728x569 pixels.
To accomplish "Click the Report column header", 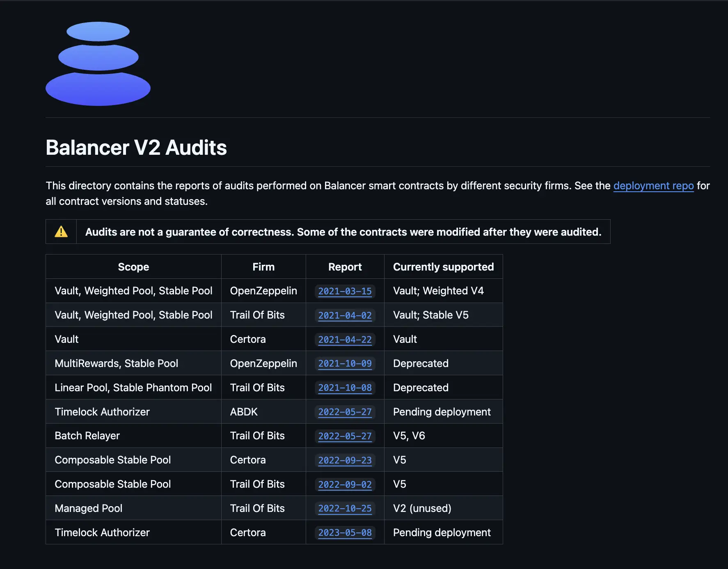I will [345, 266].
